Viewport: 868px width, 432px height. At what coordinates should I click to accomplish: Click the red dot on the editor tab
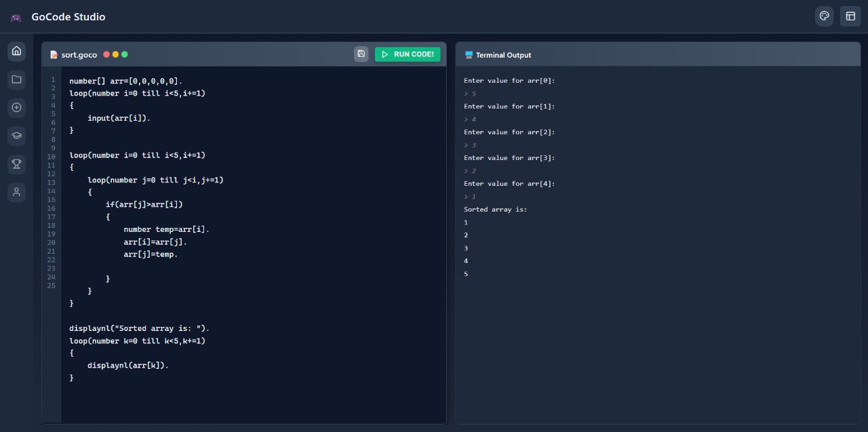(106, 54)
